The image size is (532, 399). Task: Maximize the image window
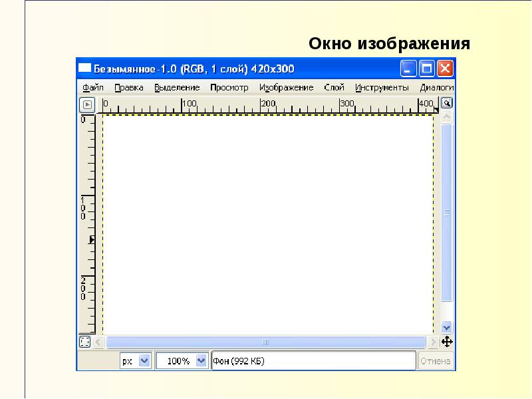click(x=426, y=69)
